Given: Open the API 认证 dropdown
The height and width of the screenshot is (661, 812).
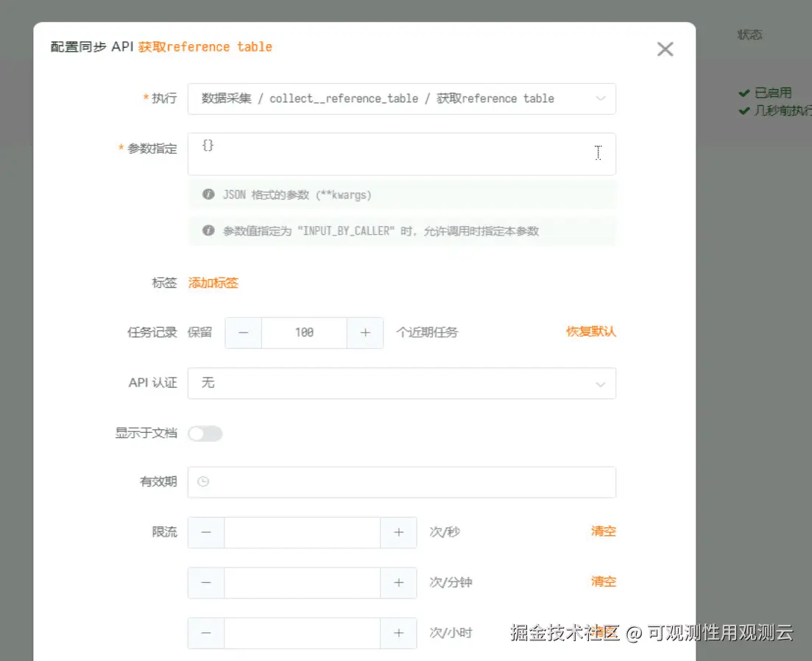Looking at the screenshot, I should (x=401, y=383).
